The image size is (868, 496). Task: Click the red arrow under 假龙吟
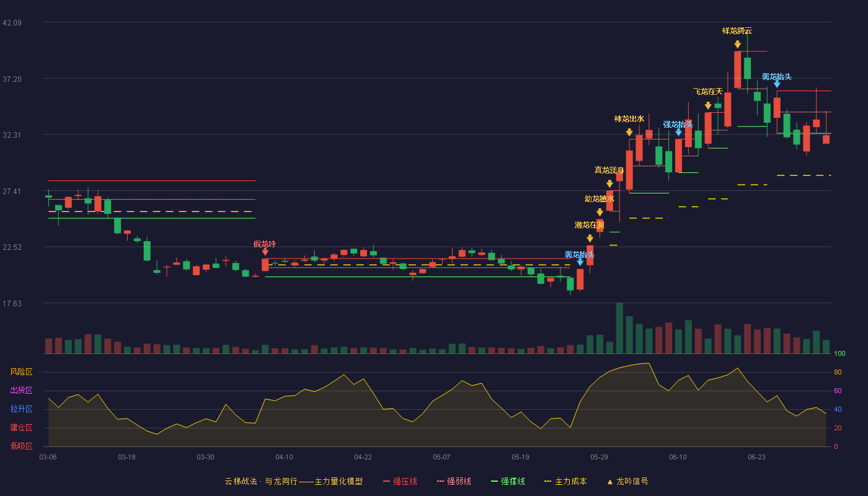[265, 252]
